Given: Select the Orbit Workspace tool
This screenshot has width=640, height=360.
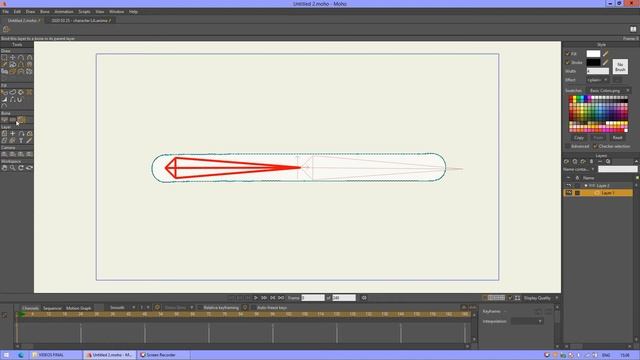Looking at the screenshot, I should click(x=29, y=168).
